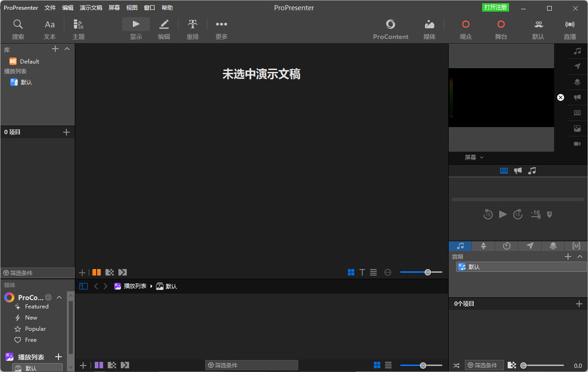The width and height of the screenshot is (588, 372).
Task: Add item next to 0个项目
Action: click(579, 304)
